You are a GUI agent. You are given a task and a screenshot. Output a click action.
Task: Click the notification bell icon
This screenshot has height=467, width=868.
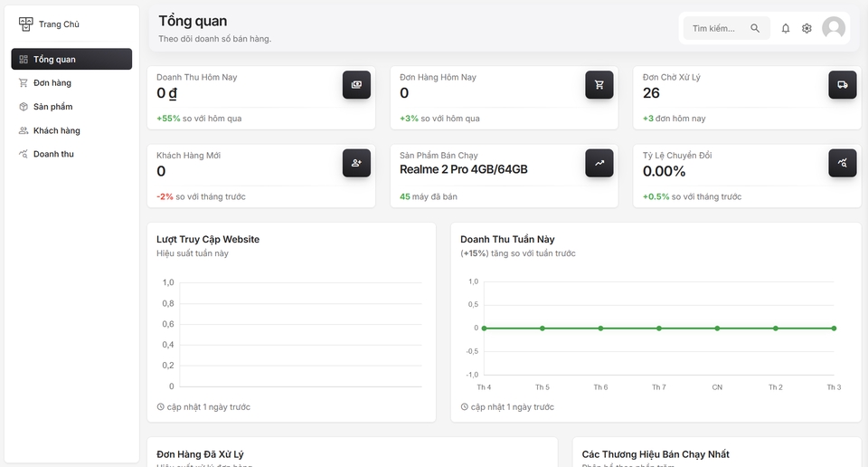[x=785, y=29]
